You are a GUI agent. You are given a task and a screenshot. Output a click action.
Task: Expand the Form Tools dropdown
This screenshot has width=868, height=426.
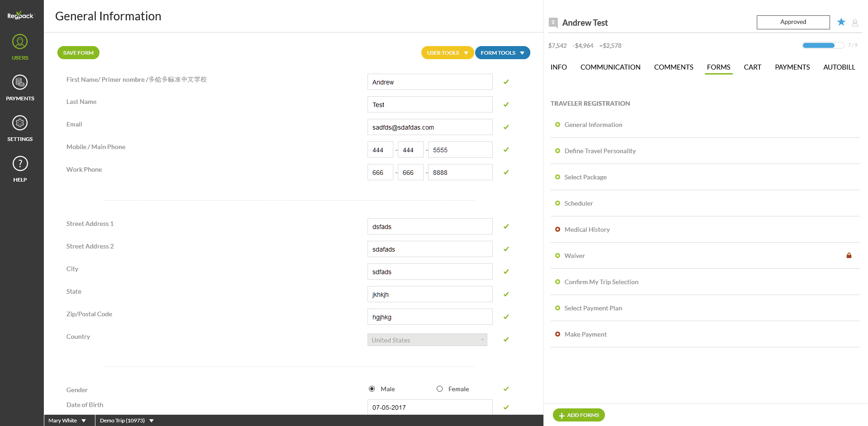502,53
